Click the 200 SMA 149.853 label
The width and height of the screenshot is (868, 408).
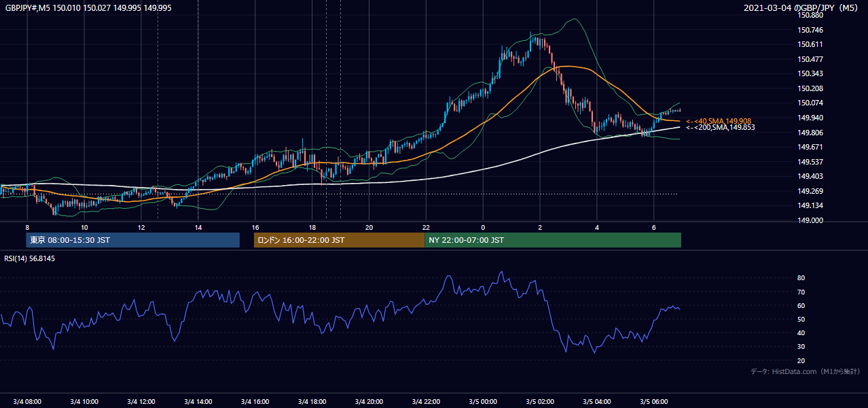(x=720, y=127)
